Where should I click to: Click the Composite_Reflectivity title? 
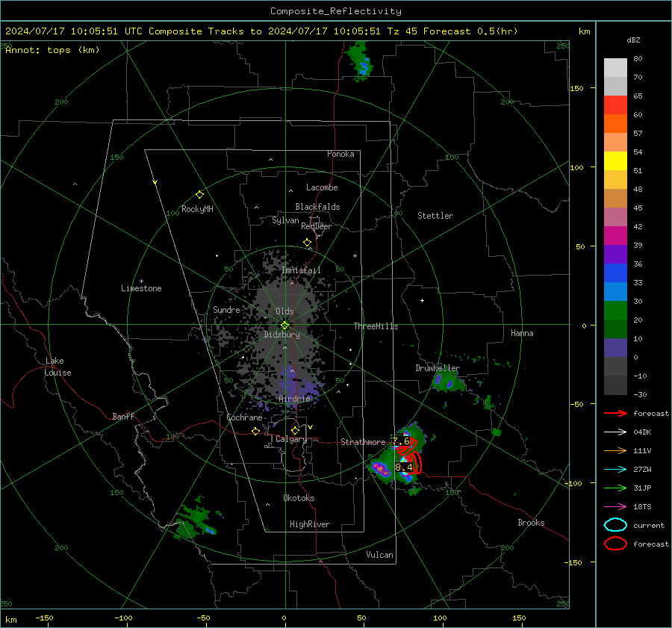pyautogui.click(x=336, y=11)
